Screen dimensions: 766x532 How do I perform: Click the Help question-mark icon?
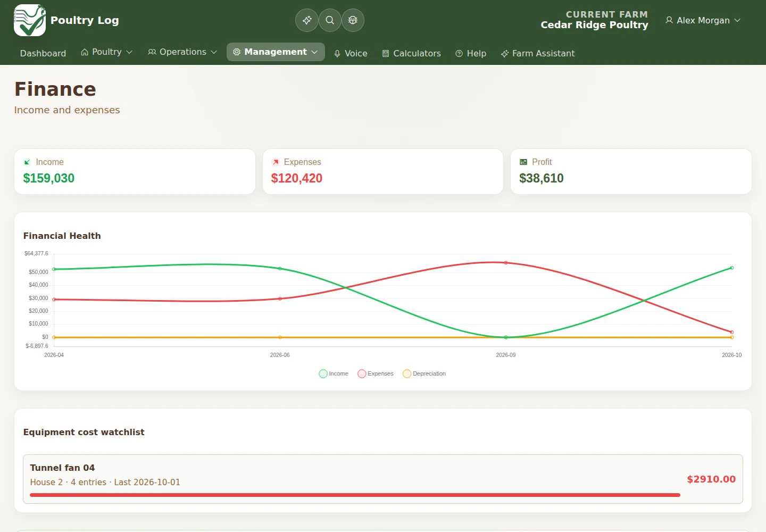pyautogui.click(x=459, y=54)
